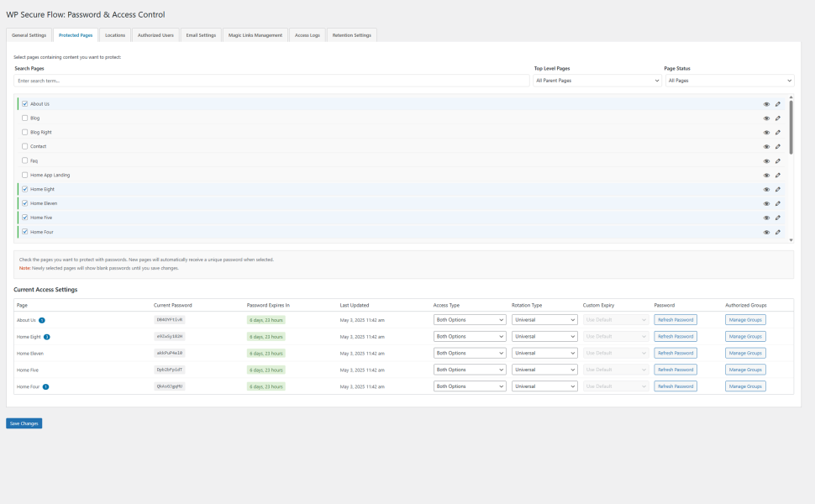Click Manage Groups for About Us

coord(745,320)
